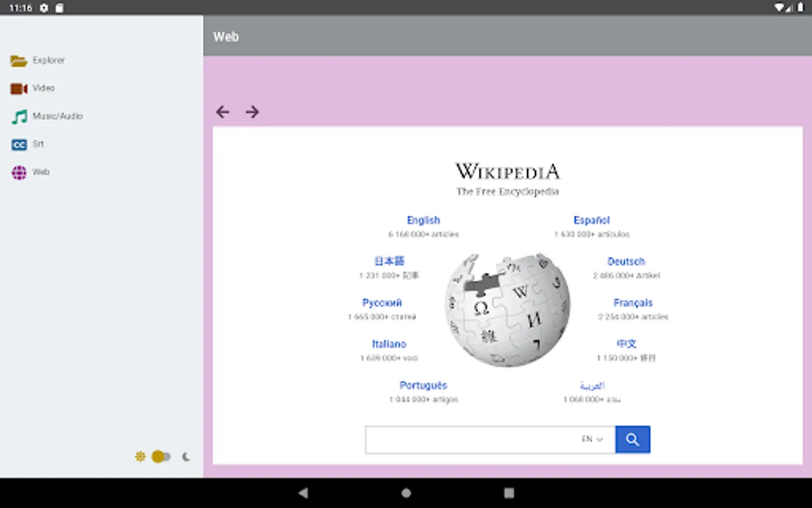Open the Русский Wikipedia link
Viewport: 812px width, 508px height.
click(x=382, y=303)
